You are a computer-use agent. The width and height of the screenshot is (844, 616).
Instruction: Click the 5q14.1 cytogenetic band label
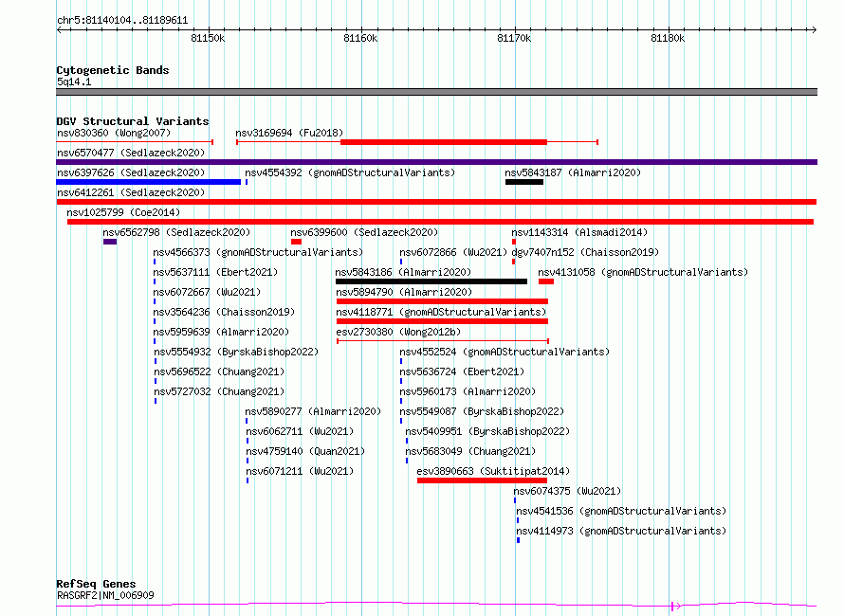[x=74, y=82]
